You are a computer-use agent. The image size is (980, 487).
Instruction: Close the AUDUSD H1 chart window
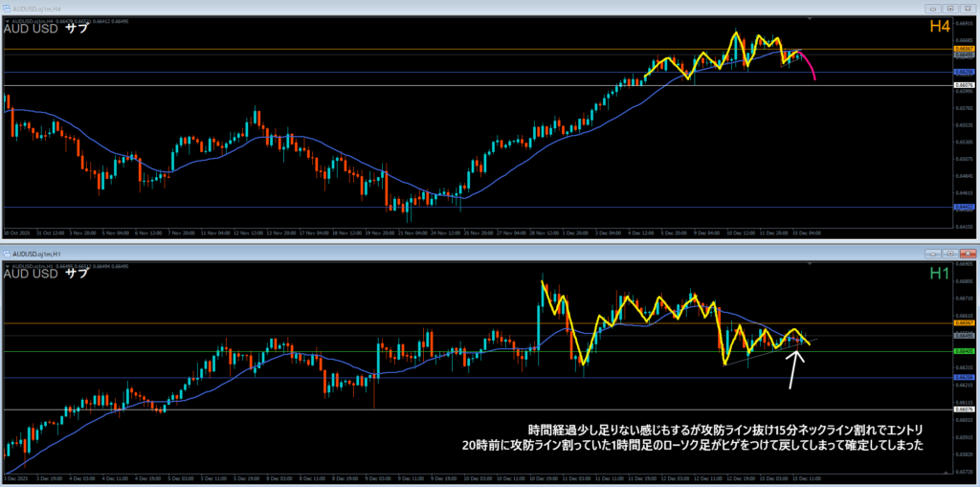click(x=967, y=254)
